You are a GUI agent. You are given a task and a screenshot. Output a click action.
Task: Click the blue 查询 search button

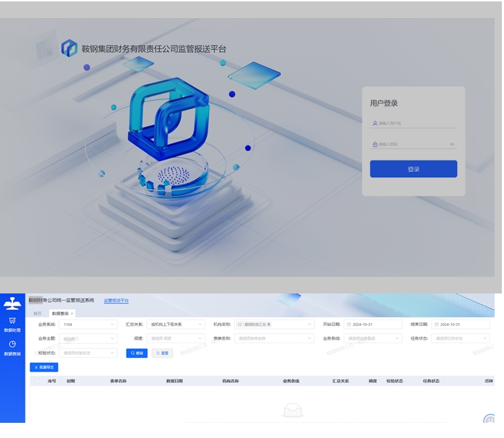point(137,353)
